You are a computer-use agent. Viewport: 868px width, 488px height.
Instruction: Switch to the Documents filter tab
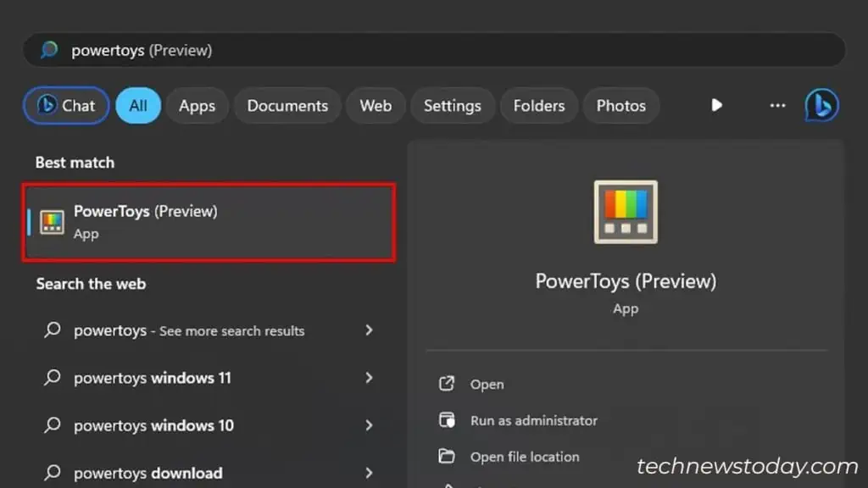(287, 105)
